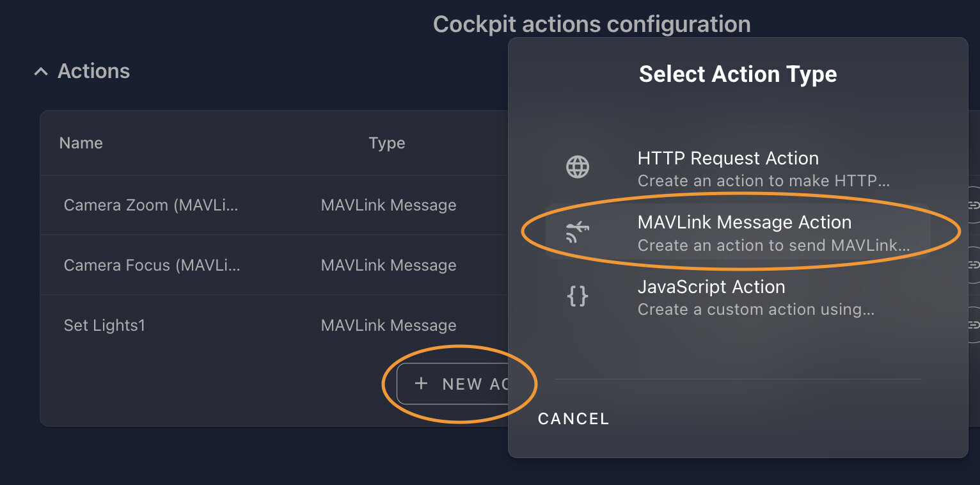The width and height of the screenshot is (980, 485).
Task: Click the curly braces JavaScript icon
Action: tap(578, 296)
